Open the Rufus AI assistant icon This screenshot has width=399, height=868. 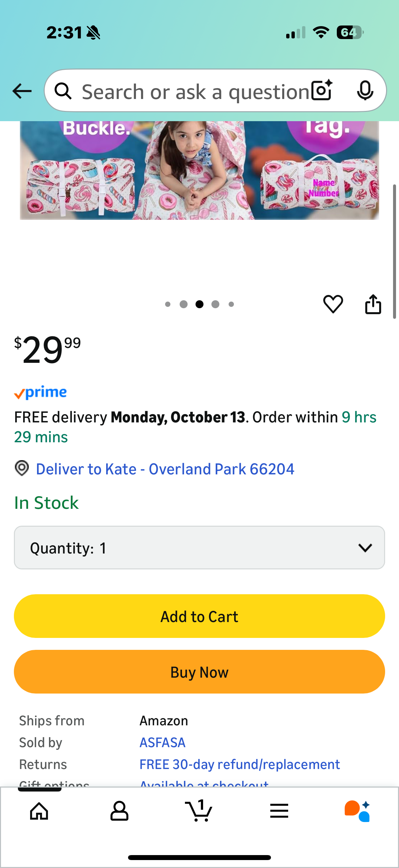click(x=357, y=811)
